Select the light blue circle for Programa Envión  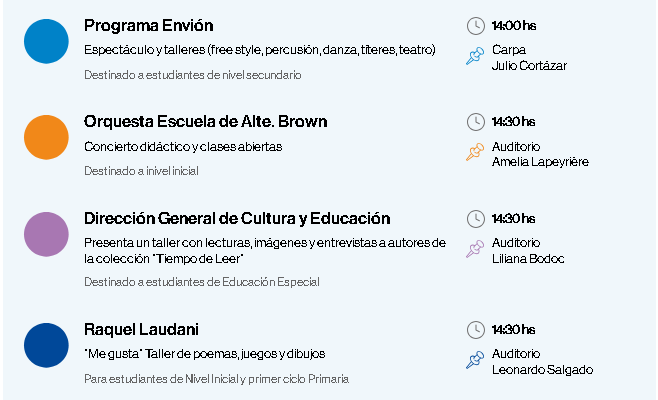coord(46,41)
